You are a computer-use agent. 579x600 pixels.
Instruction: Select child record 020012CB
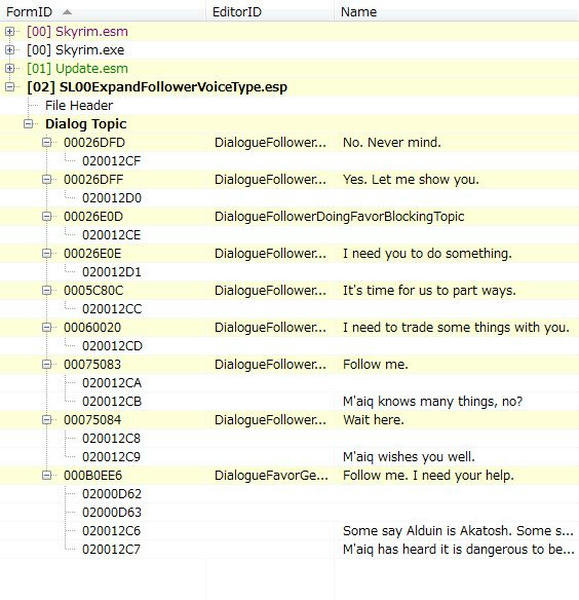pos(112,401)
